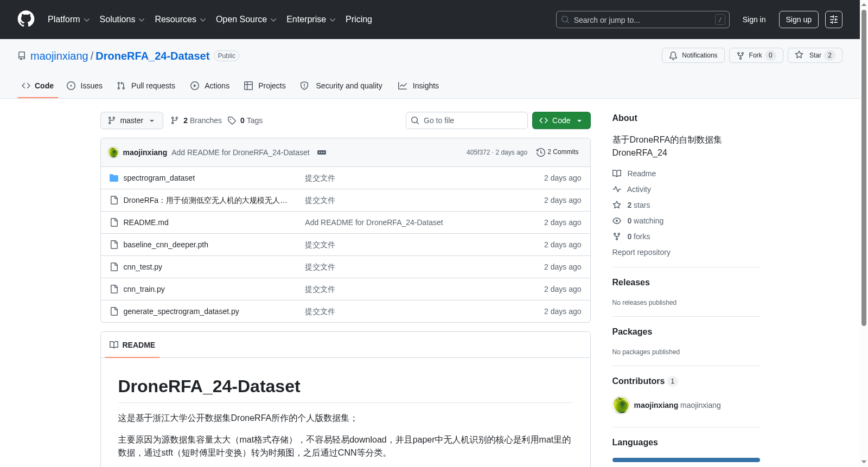
Task: Click file icon next to README.md
Action: pyautogui.click(x=114, y=222)
